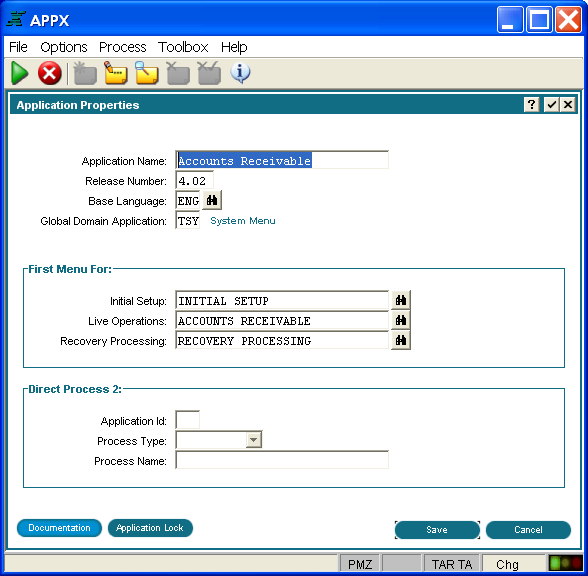Image resolution: width=588 pixels, height=576 pixels.
Task: Open Base Language lookup binoculars
Action: click(212, 201)
